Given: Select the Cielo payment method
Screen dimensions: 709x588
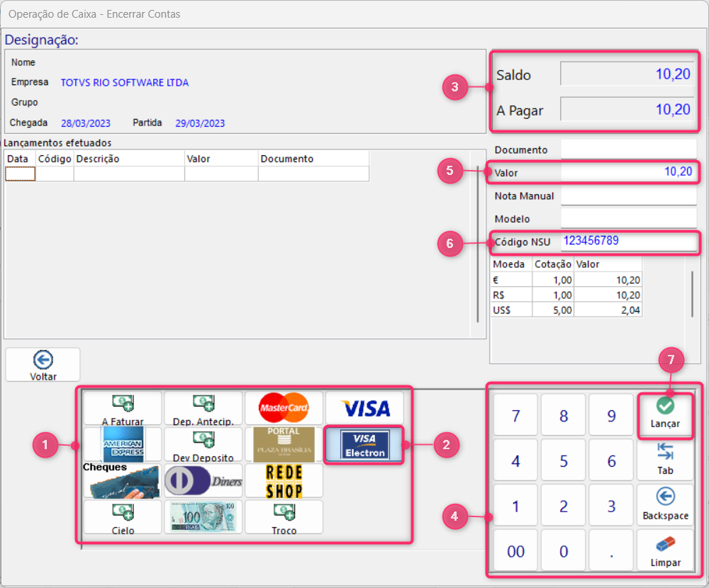Looking at the screenshot, I should 123,517.
